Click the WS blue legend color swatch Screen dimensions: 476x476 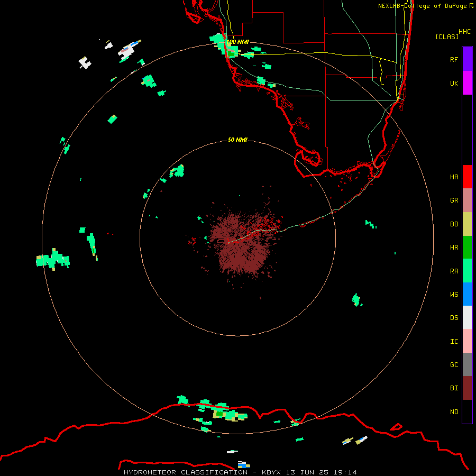click(x=467, y=294)
